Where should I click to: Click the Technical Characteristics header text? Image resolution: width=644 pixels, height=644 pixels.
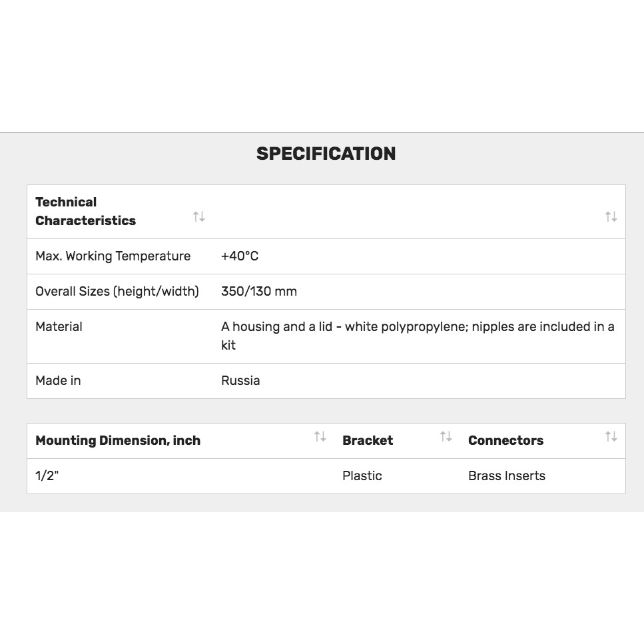[x=85, y=211]
